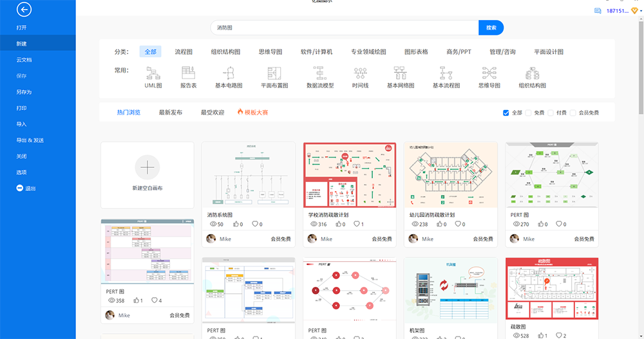Open the 幼儿园消防疏散计划 template thumbnail

451,175
